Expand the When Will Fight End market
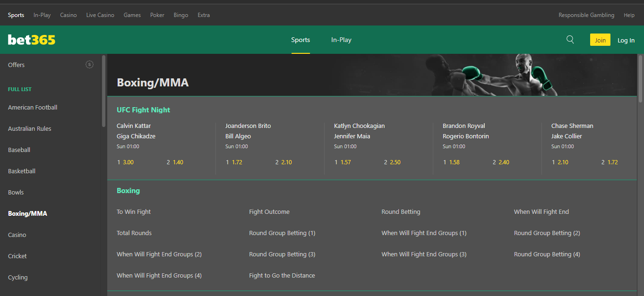 click(541, 211)
